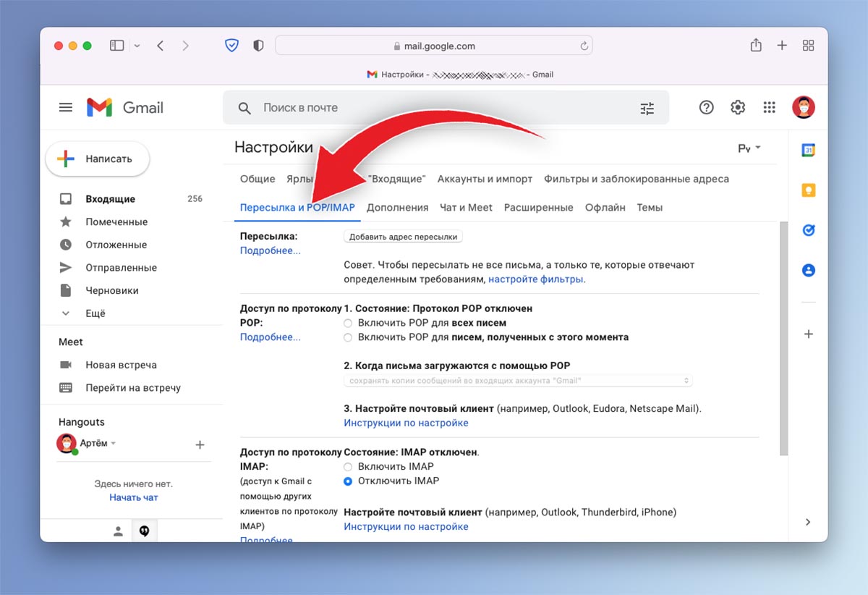Select the Отключить IMAP radio button
Screen dimensions: 868x595
[348, 481]
